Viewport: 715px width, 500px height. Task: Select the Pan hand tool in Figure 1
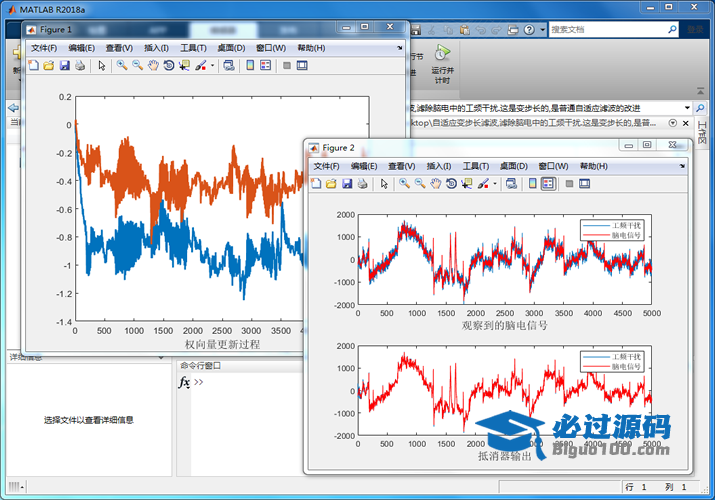pos(153,66)
